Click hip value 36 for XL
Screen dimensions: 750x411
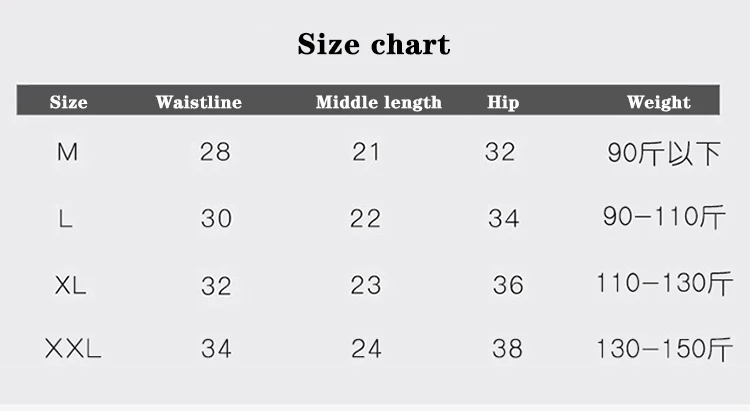tap(508, 285)
